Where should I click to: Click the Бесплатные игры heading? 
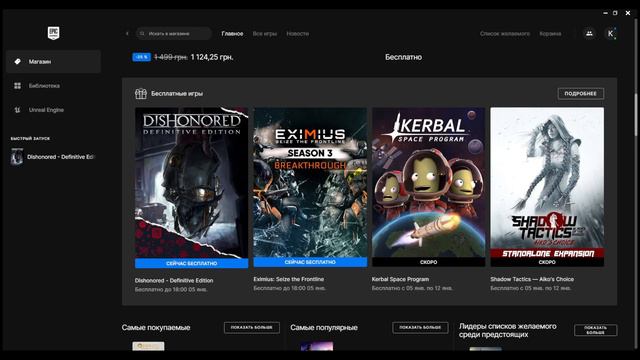(x=177, y=93)
